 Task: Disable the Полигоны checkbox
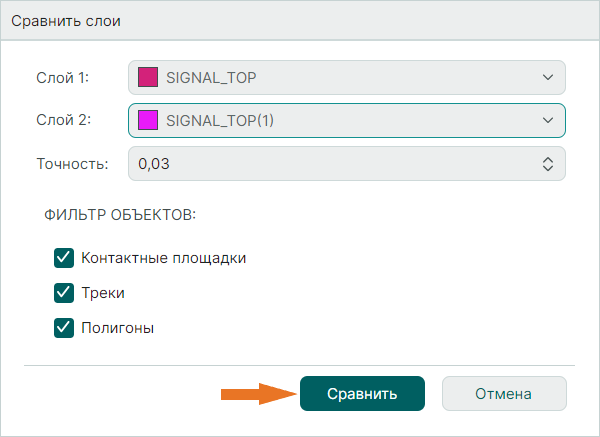[64, 327]
